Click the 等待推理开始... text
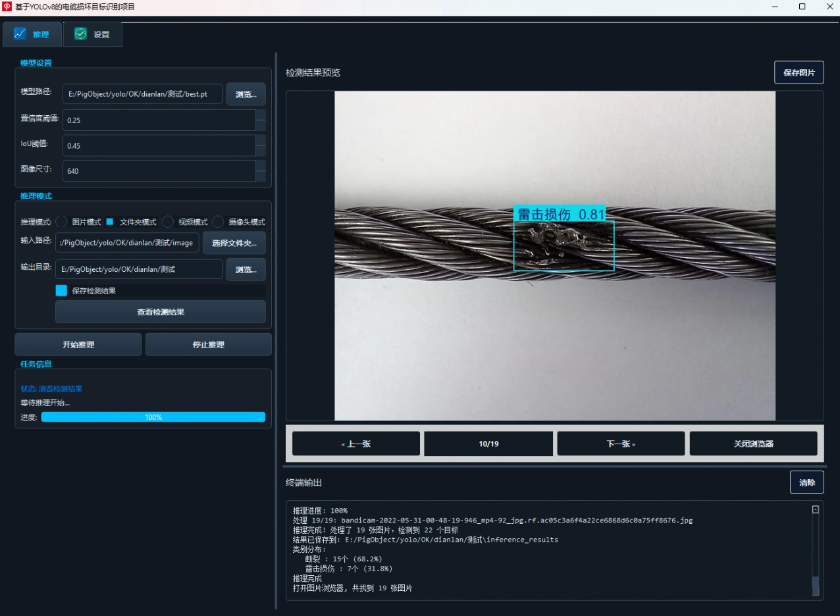Viewport: 840px width, 616px height. (x=45, y=403)
